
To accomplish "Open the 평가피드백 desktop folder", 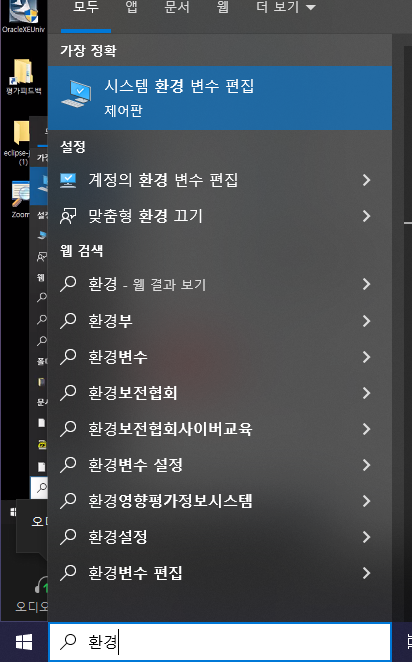I will pyautogui.click(x=23, y=76).
